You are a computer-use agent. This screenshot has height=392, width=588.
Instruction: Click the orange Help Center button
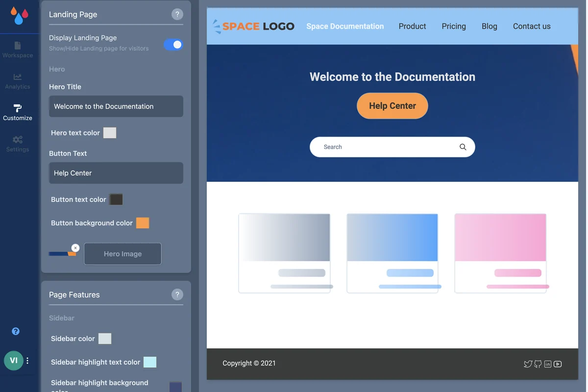[392, 106]
